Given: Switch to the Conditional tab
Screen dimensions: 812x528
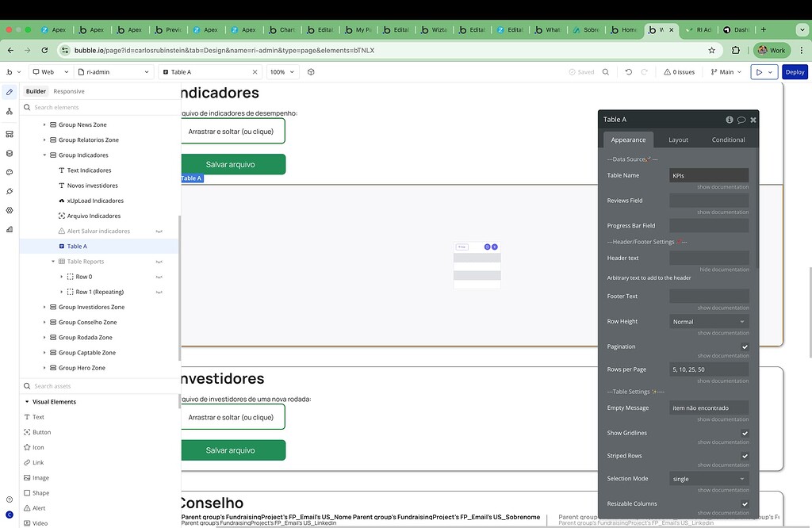Looking at the screenshot, I should [x=727, y=139].
